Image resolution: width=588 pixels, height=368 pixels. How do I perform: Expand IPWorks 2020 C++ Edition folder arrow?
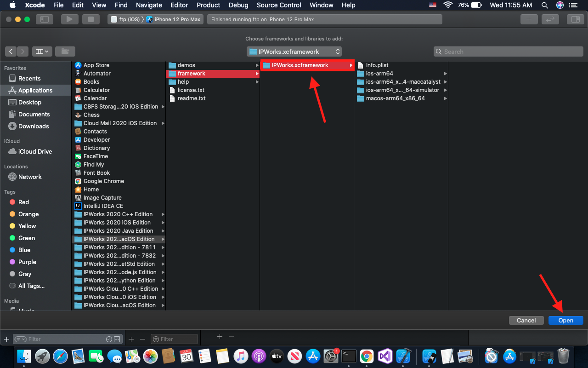163,214
